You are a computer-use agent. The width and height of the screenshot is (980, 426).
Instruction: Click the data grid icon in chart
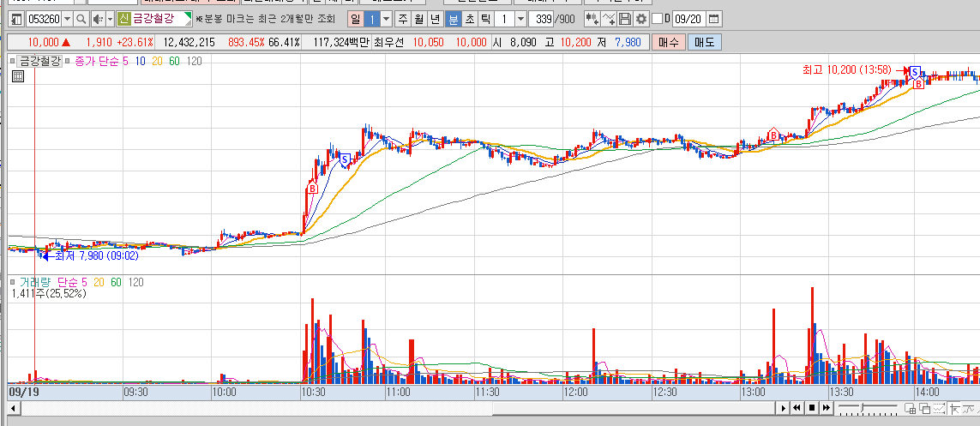(18, 77)
